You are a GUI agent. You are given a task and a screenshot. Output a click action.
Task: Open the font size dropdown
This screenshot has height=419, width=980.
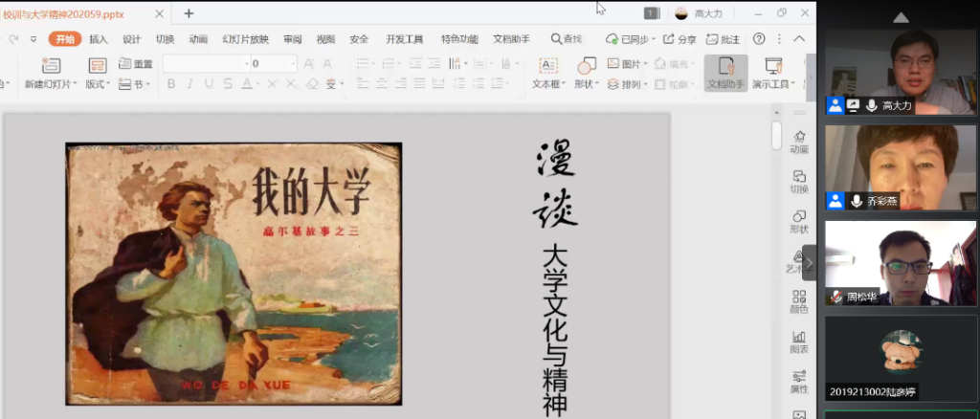tap(292, 63)
